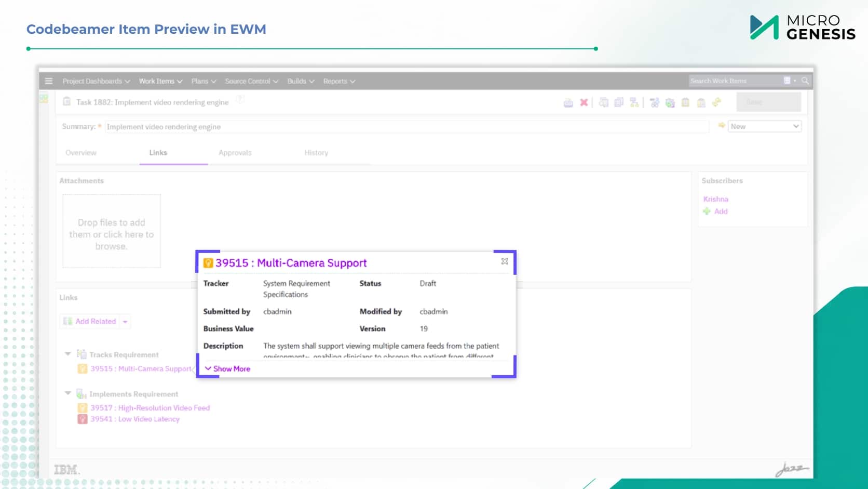This screenshot has height=489, width=868.
Task: Collapse the Tracks Requirement group
Action: [67, 354]
